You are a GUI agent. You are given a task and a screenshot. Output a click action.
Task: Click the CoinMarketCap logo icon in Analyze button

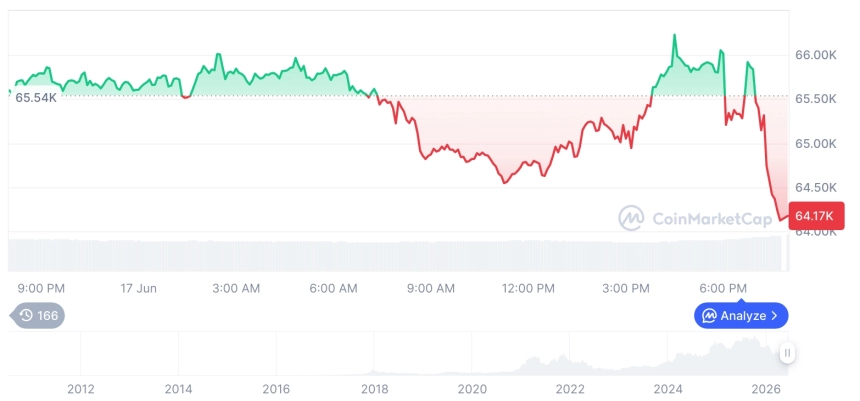click(x=710, y=315)
